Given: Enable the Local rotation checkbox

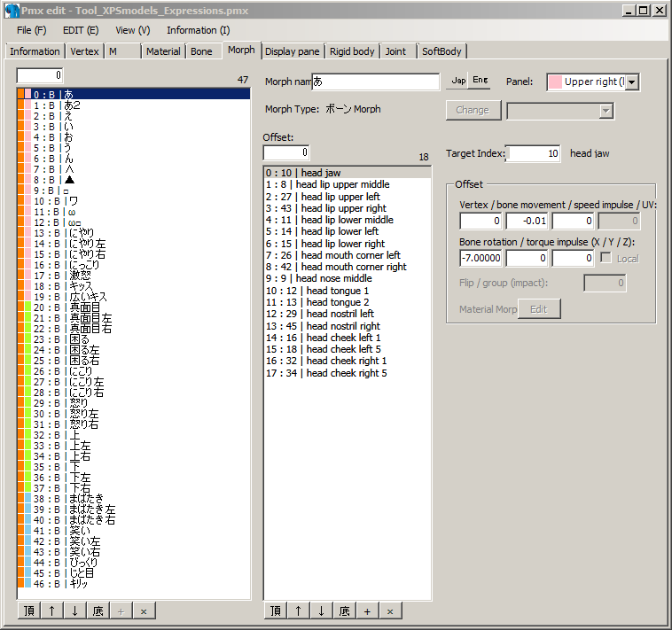Looking at the screenshot, I should coord(606,259).
